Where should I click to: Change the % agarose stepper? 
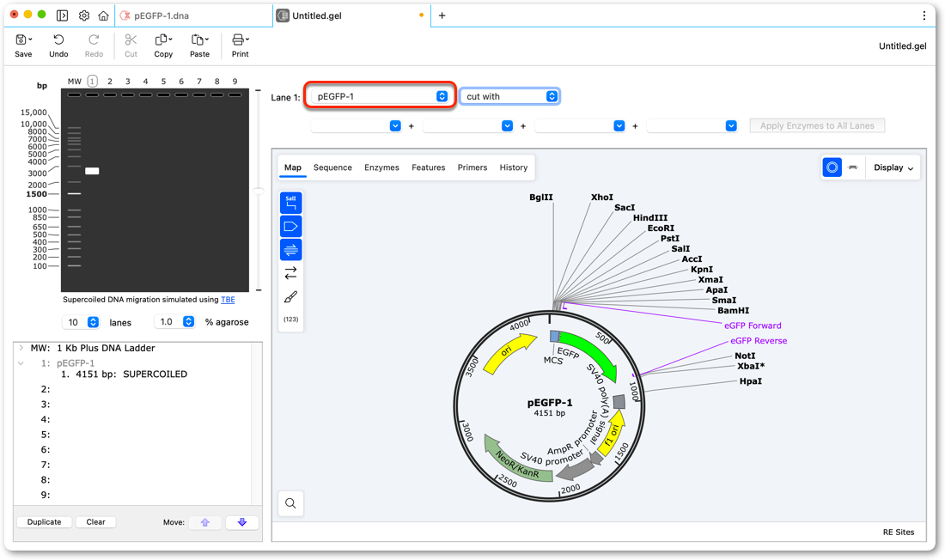tap(189, 322)
